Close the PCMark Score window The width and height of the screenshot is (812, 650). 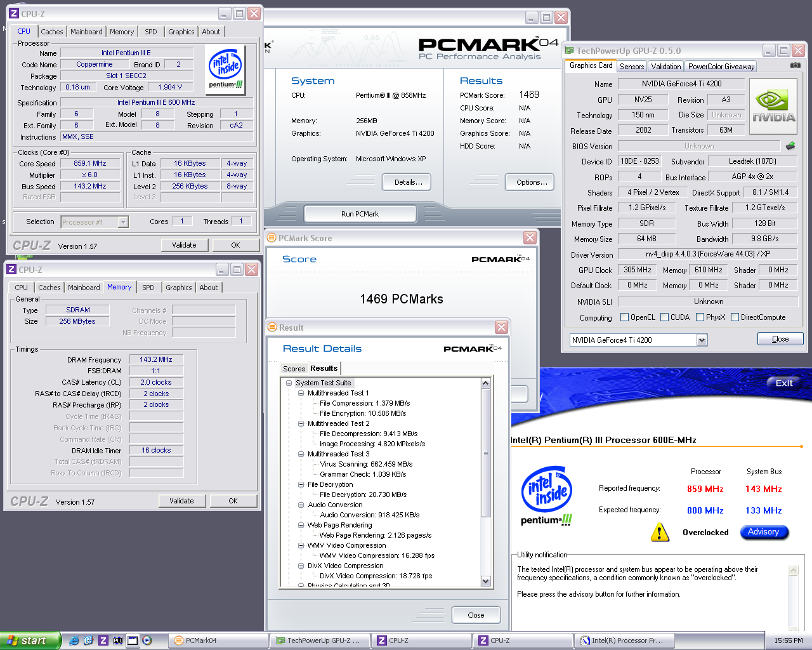coord(530,238)
